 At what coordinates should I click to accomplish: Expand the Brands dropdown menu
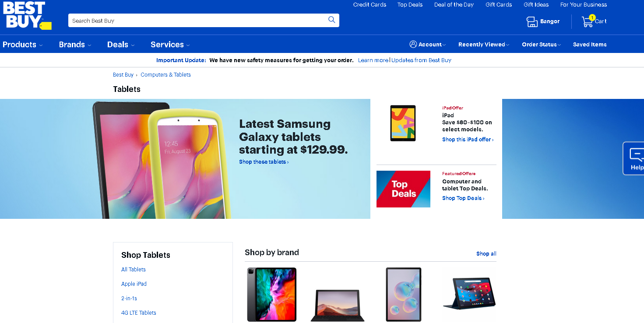click(75, 45)
